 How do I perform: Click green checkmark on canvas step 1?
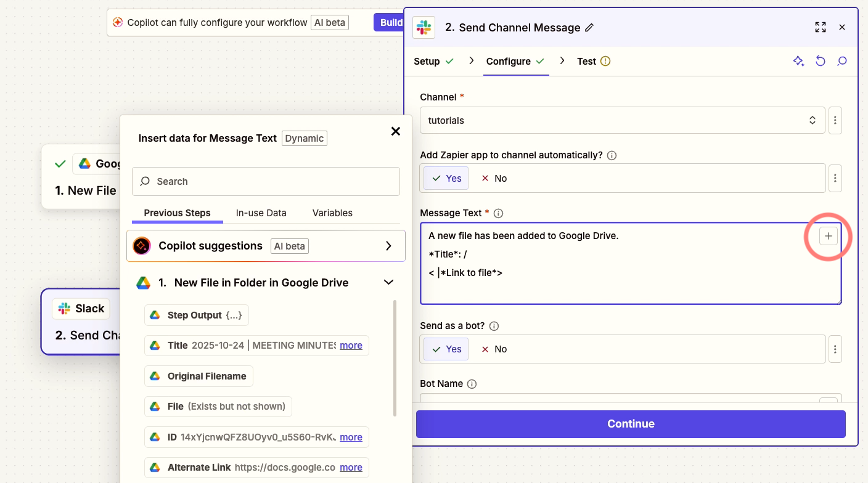coord(60,164)
